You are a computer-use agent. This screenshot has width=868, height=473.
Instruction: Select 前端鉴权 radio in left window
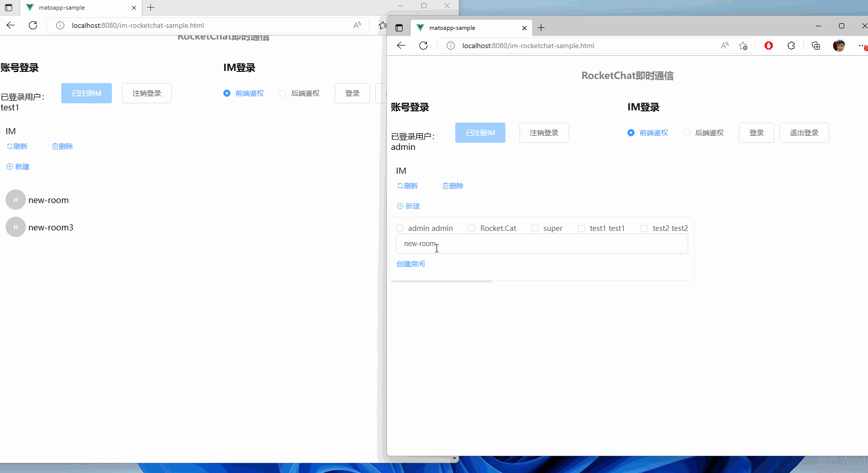click(x=227, y=93)
